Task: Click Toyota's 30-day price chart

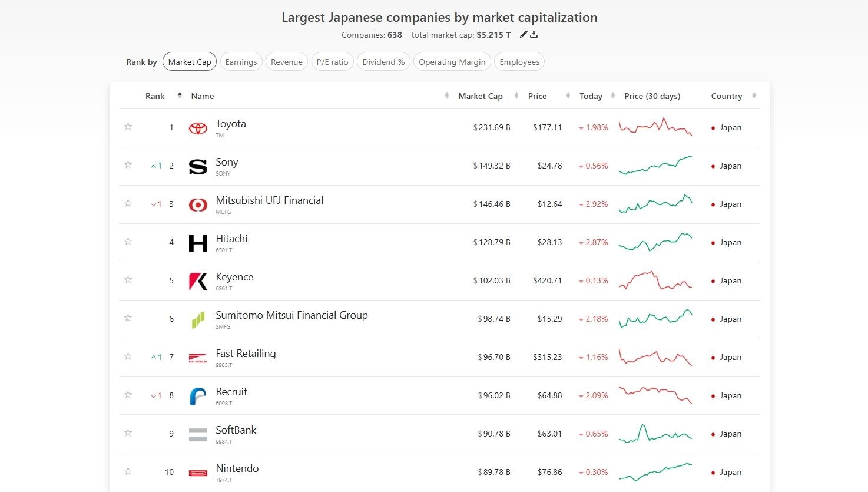Action: (655, 127)
